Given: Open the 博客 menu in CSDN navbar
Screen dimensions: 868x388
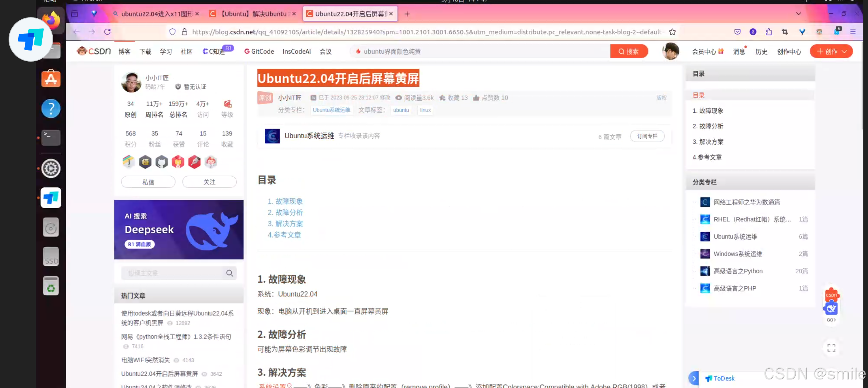Looking at the screenshot, I should coord(124,52).
